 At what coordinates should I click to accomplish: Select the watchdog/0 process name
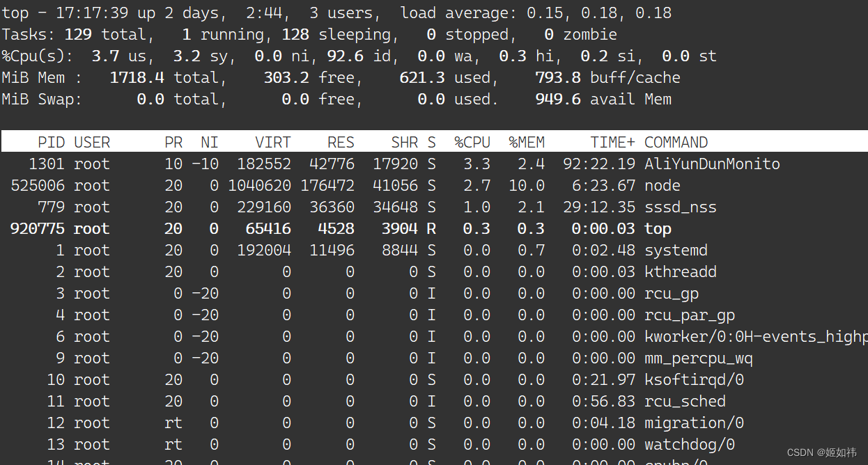(x=690, y=445)
